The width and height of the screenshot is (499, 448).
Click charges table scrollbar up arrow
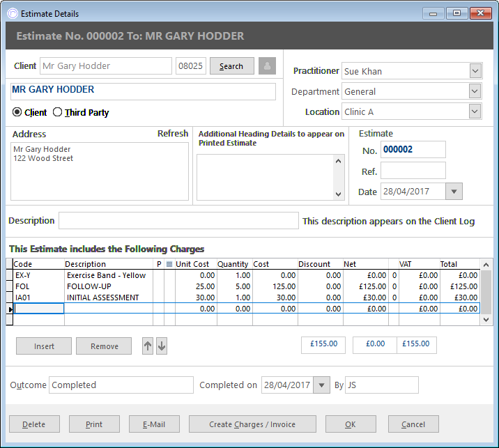pyautogui.click(x=486, y=265)
